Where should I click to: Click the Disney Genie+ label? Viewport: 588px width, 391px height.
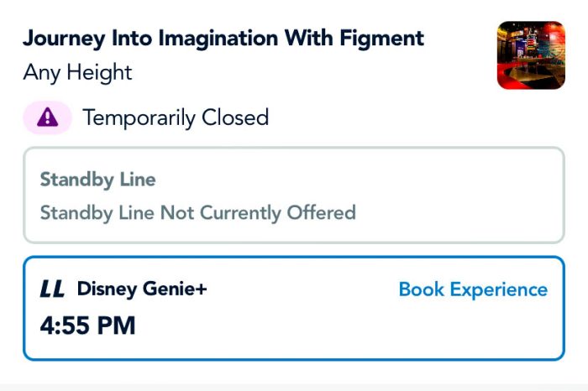coord(141,289)
